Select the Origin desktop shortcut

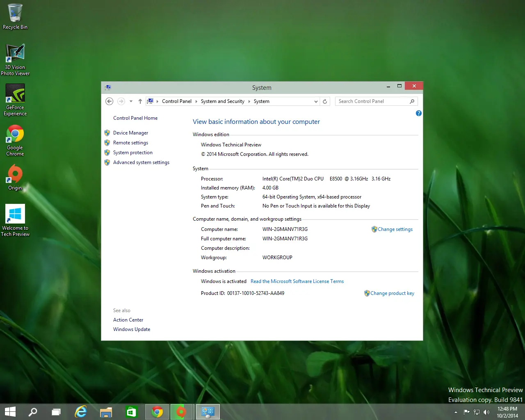(x=15, y=177)
